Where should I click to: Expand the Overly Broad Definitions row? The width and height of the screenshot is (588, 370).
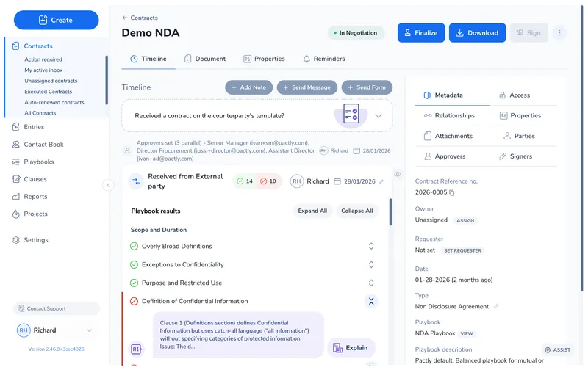[x=371, y=247]
